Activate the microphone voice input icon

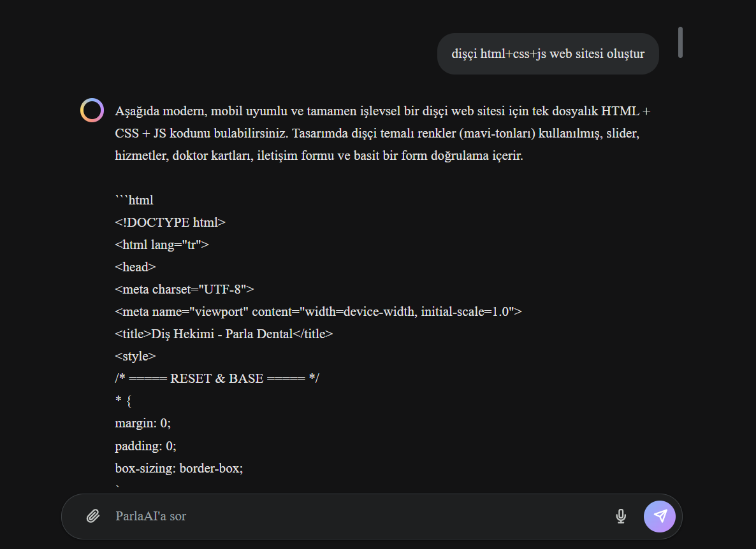(621, 517)
